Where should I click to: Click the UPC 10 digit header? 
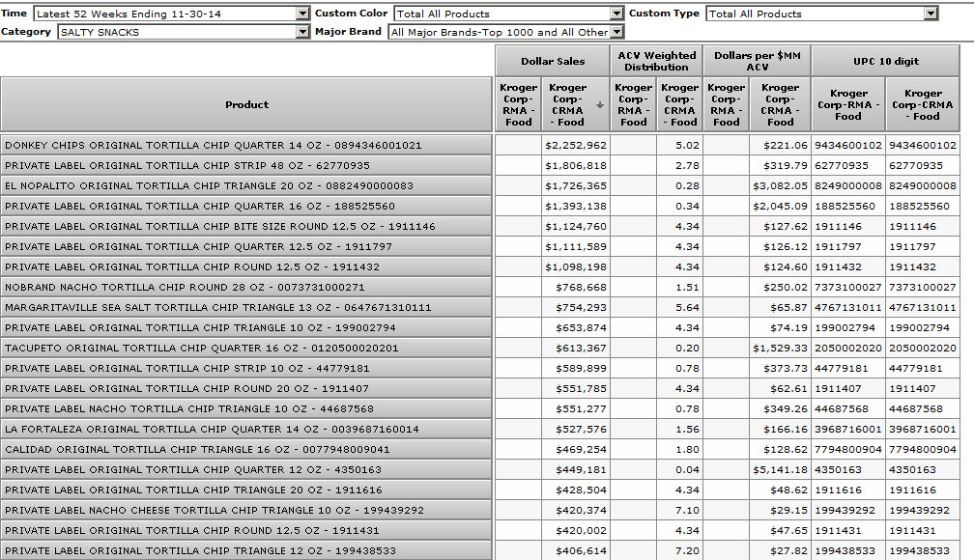[x=885, y=61]
